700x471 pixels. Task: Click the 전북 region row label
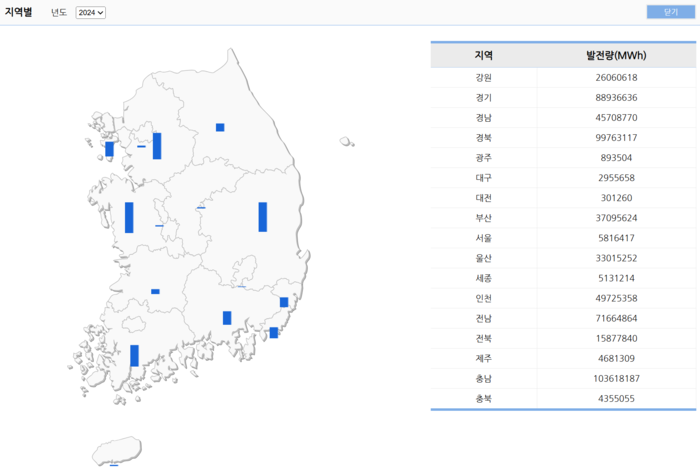[483, 339]
